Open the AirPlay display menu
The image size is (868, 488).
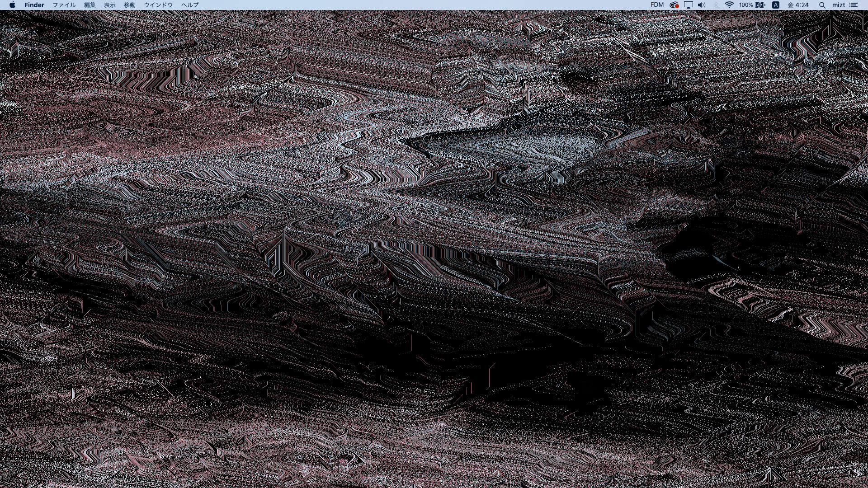point(689,5)
